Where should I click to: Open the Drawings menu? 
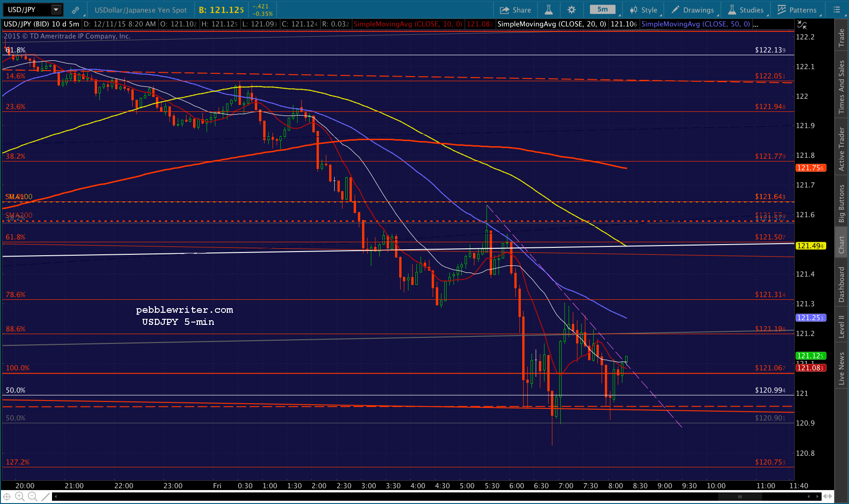[x=693, y=10]
